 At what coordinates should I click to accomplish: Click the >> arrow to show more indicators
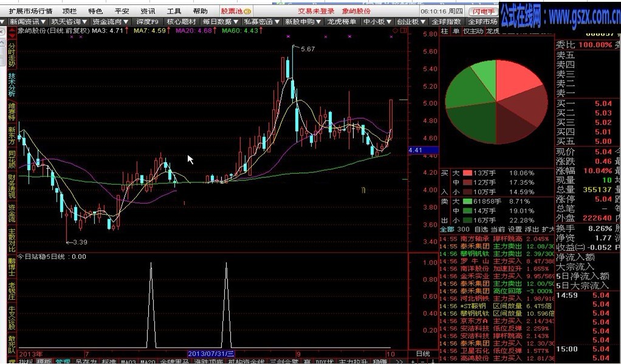pyautogui.click(x=399, y=361)
